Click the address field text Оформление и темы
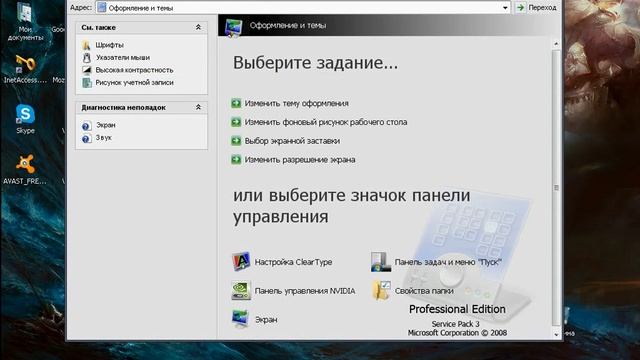This screenshot has height=360, width=640. click(x=141, y=8)
